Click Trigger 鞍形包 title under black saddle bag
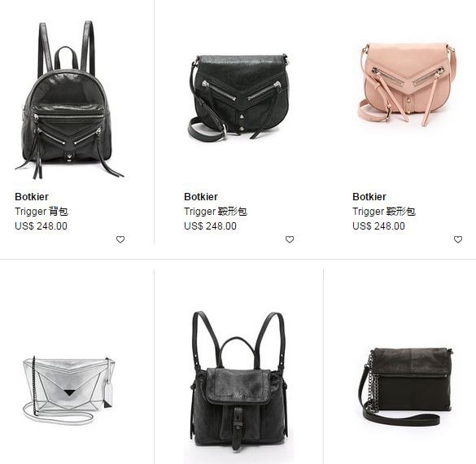 (216, 212)
